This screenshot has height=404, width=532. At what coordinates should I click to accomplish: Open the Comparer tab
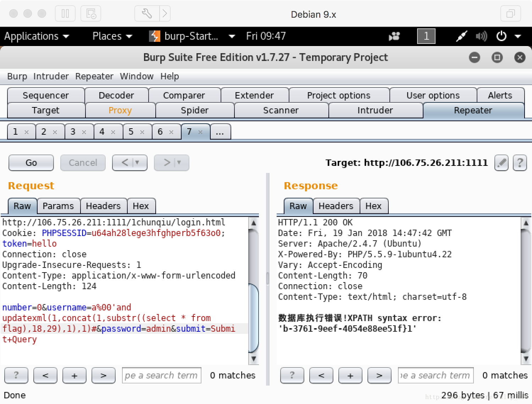coord(184,95)
